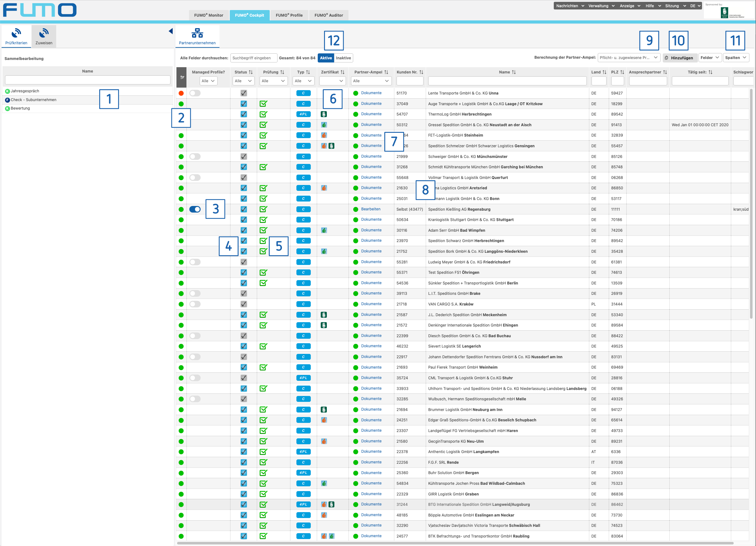This screenshot has height=546, width=756.
Task: Toggle Managed Profile for Vollmar Transport row
Action: point(195,177)
